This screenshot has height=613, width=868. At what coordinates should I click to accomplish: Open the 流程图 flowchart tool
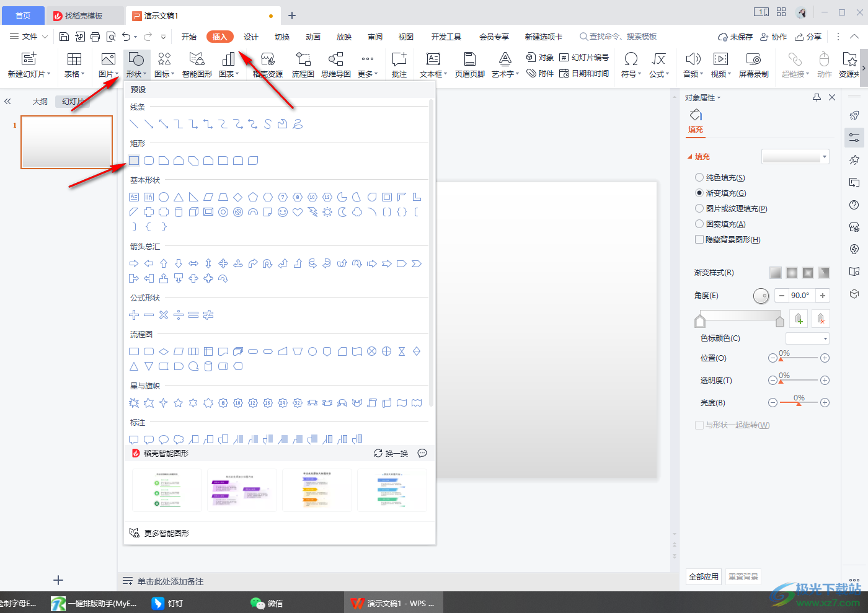tap(303, 64)
